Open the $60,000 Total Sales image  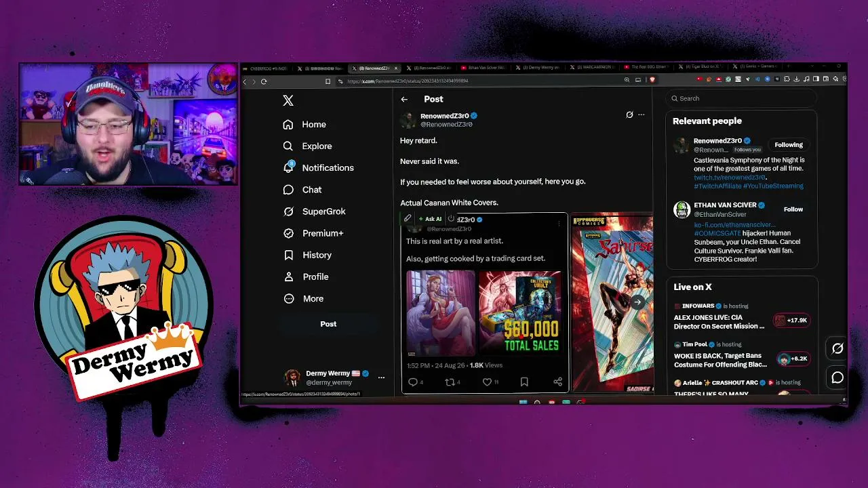520,313
